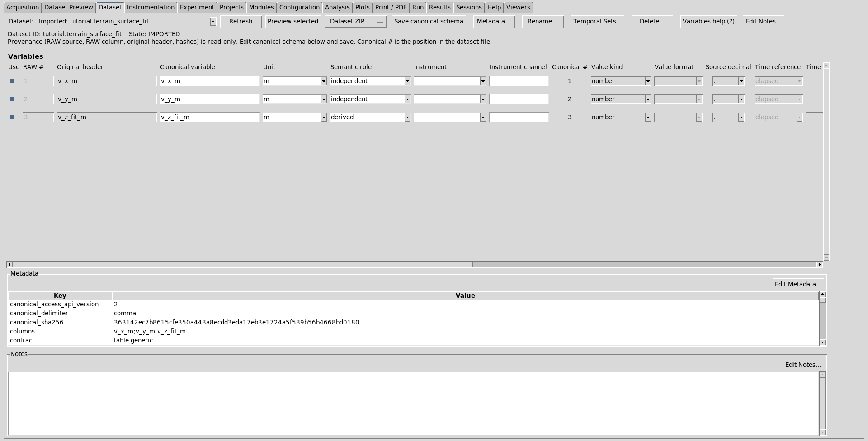The width and height of the screenshot is (868, 441).
Task: Click Edit Metadata... in Metadata panel
Action: 798,284
